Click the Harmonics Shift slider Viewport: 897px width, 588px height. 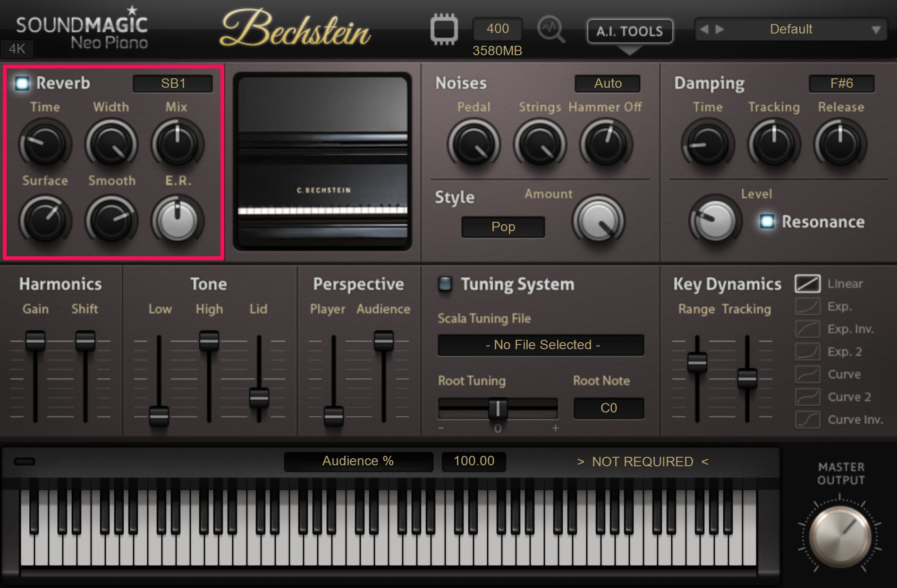point(85,341)
